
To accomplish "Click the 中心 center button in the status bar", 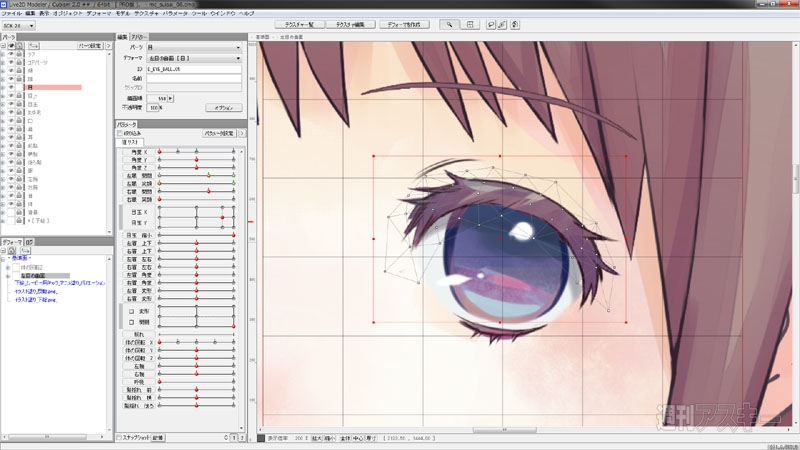I will (x=358, y=438).
